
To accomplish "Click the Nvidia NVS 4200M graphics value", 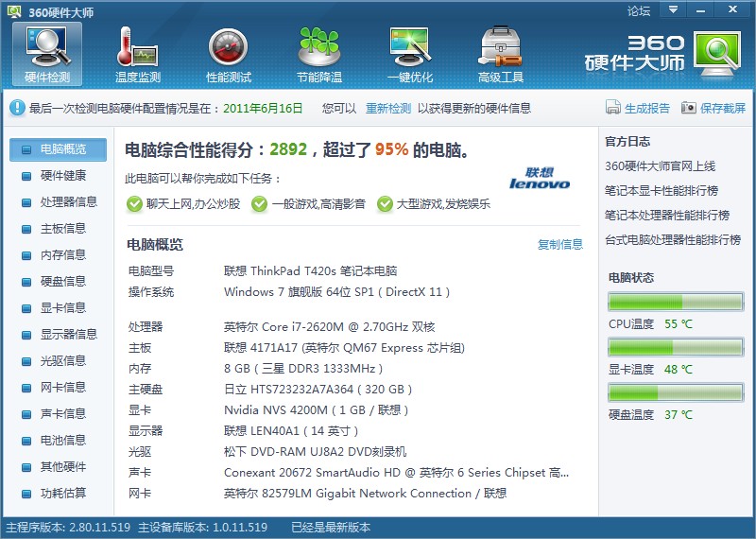I will pos(317,410).
